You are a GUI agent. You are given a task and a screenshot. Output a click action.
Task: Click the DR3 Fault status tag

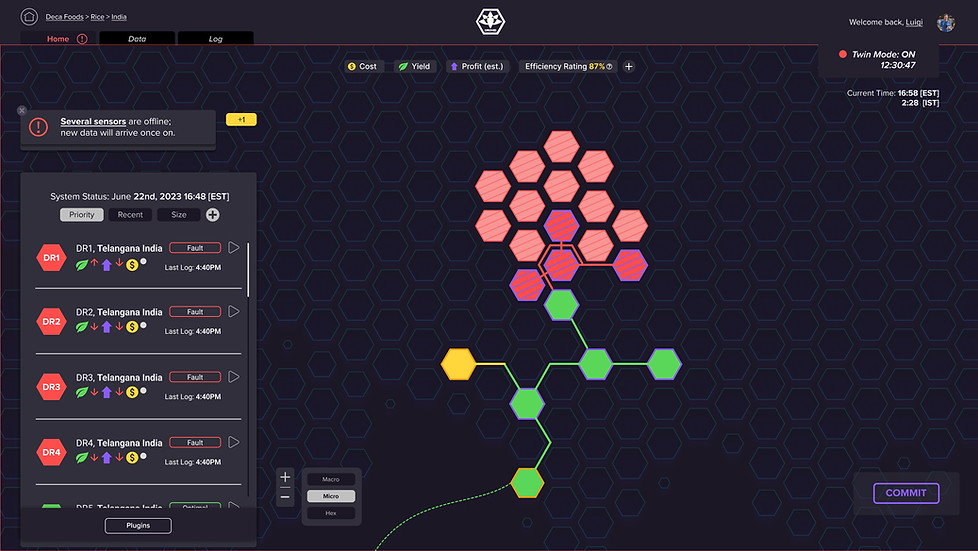[x=195, y=377]
